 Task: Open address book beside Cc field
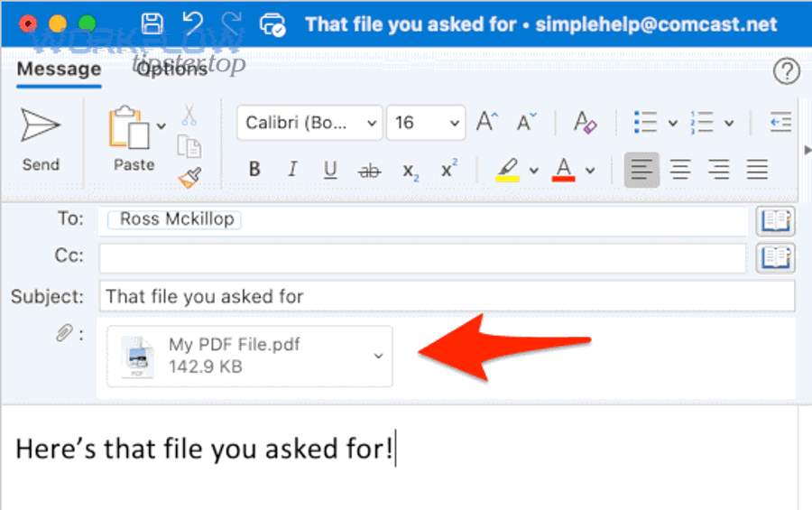pyautogui.click(x=776, y=257)
